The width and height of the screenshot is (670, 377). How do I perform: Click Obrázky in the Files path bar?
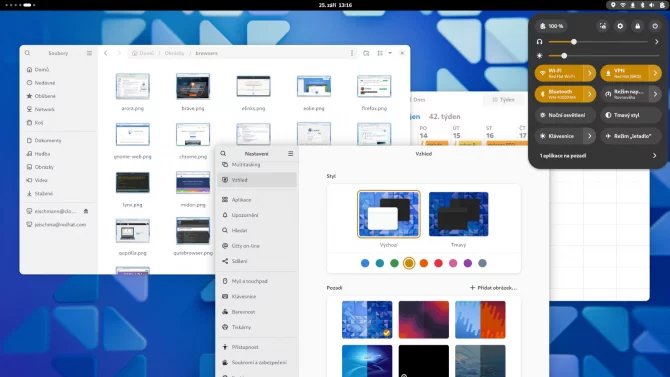coord(174,53)
